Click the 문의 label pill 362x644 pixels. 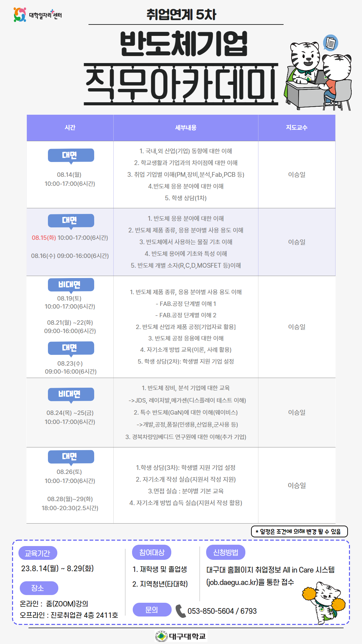click(152, 609)
